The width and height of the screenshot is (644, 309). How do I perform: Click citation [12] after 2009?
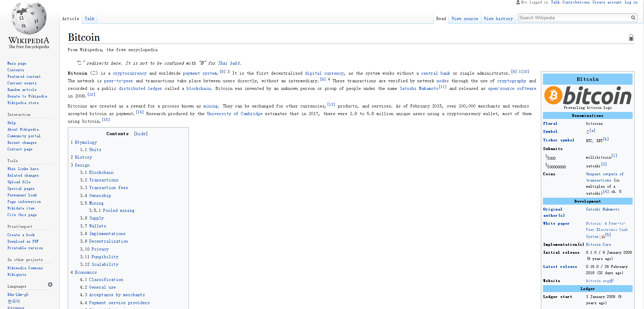tap(91, 94)
